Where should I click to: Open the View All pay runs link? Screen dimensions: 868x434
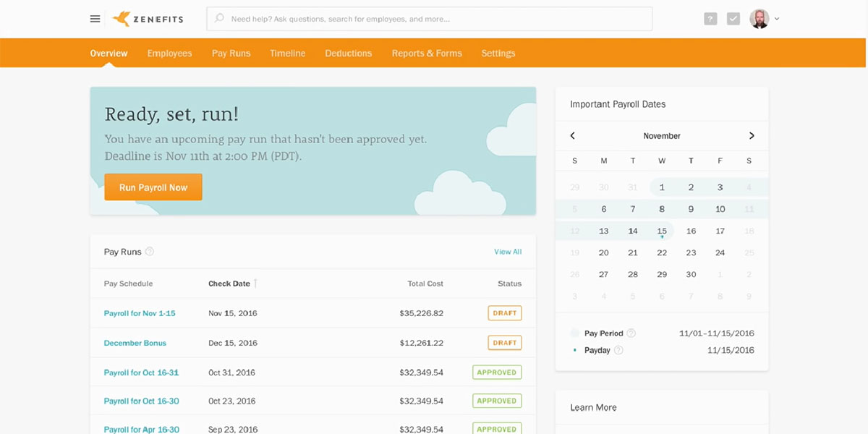pos(507,252)
